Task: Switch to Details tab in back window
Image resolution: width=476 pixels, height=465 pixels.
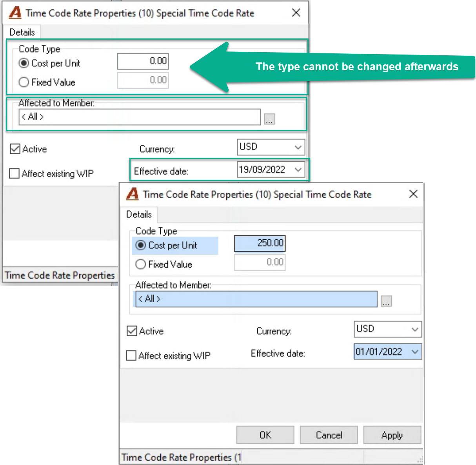Action: point(22,32)
